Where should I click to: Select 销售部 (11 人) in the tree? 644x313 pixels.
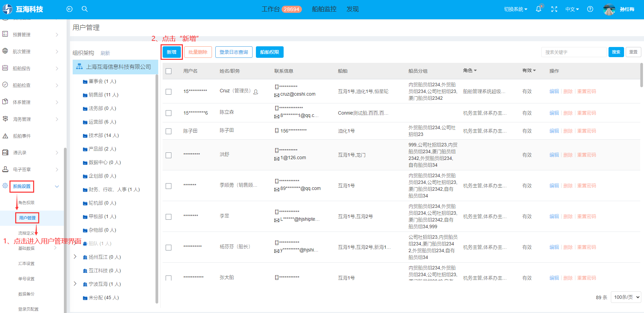tap(103, 95)
